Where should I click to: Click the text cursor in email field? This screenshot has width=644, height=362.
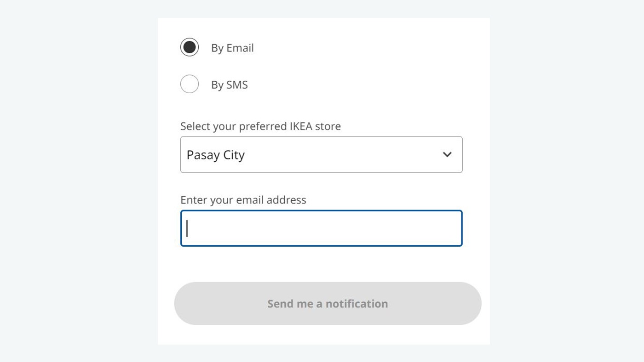click(x=187, y=228)
